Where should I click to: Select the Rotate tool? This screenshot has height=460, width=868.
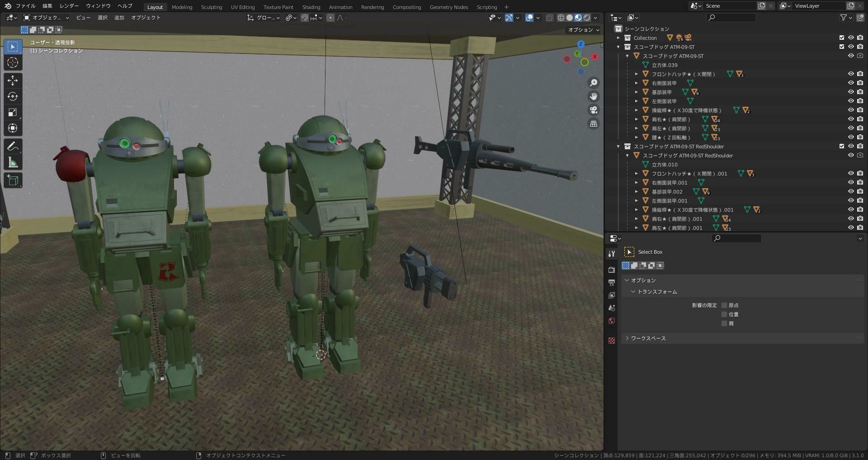tap(13, 96)
